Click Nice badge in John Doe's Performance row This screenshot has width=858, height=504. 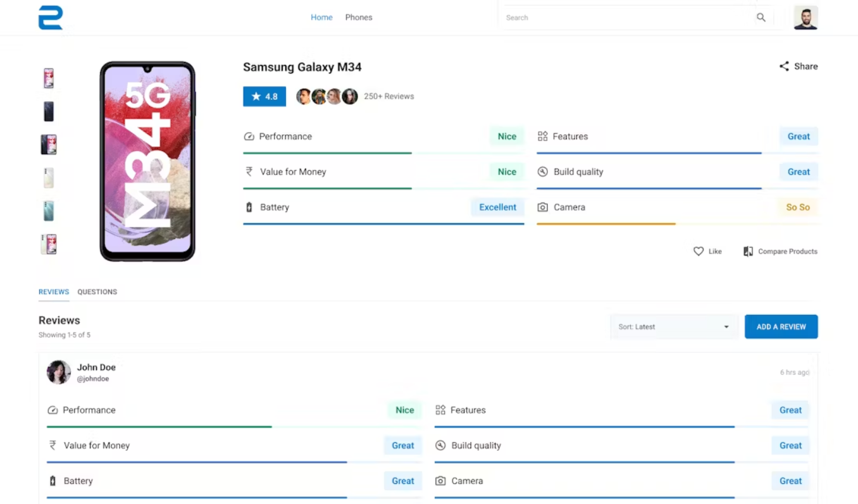click(405, 410)
